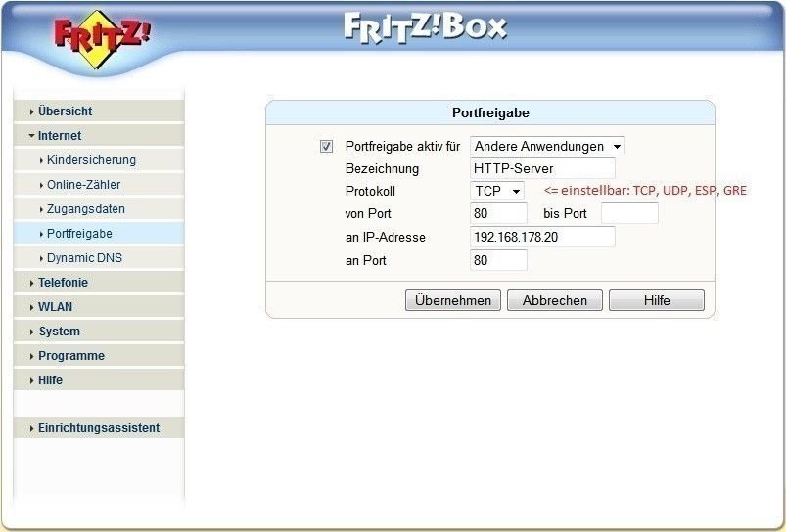This screenshot has width=786, height=532.
Task: Click the FRITZ!Box header title
Action: click(426, 27)
